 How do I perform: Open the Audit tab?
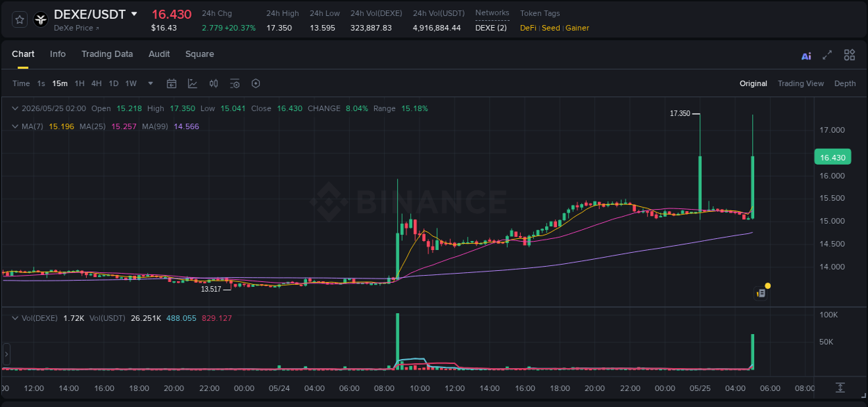point(159,54)
